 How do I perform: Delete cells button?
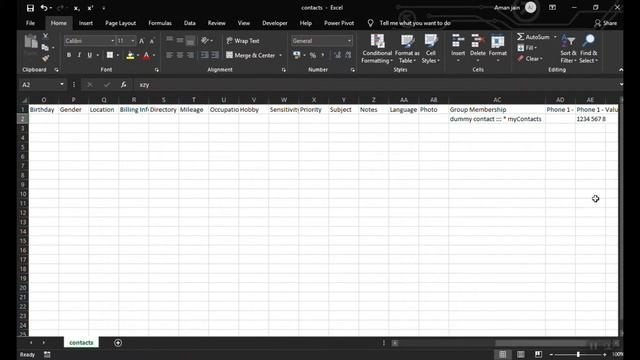click(x=478, y=49)
